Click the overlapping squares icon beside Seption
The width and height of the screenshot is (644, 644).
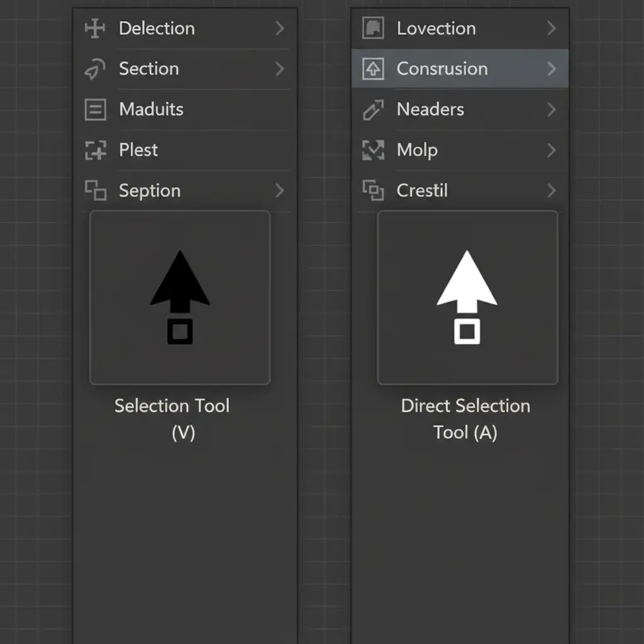pos(95,190)
